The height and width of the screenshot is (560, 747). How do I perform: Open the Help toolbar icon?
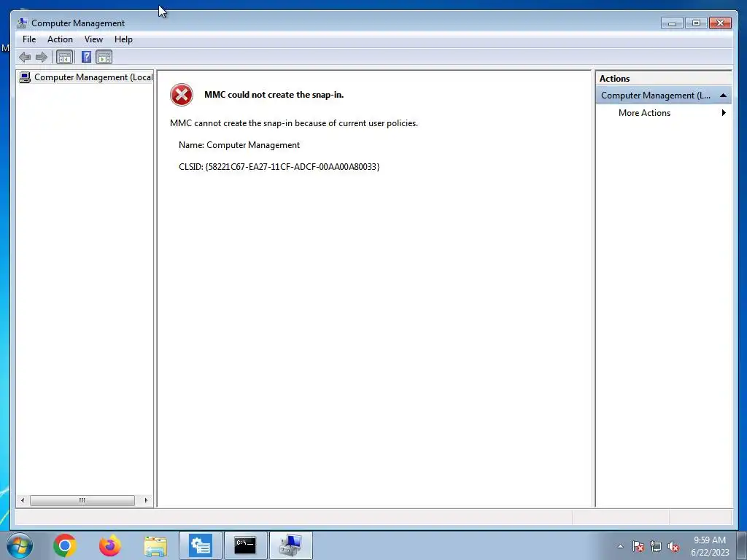(x=86, y=57)
